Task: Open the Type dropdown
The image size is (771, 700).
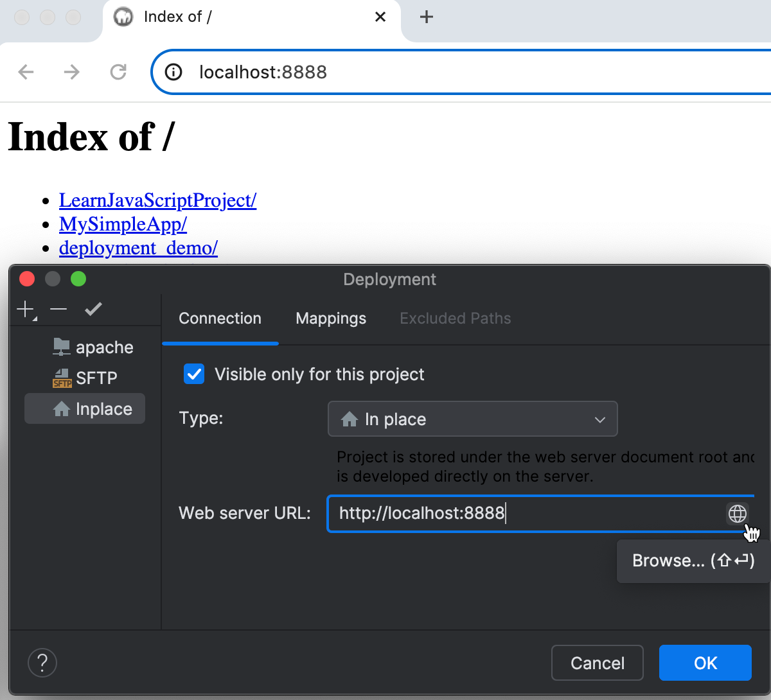Action: tap(472, 419)
